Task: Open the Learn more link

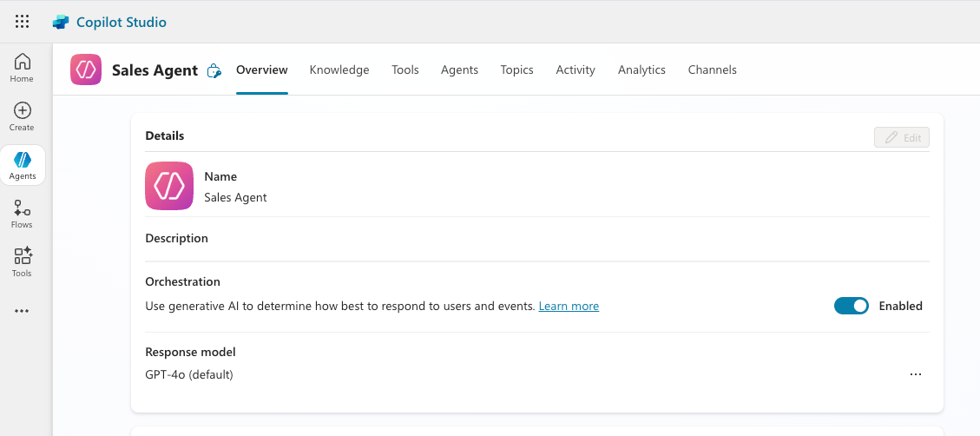Action: (569, 307)
